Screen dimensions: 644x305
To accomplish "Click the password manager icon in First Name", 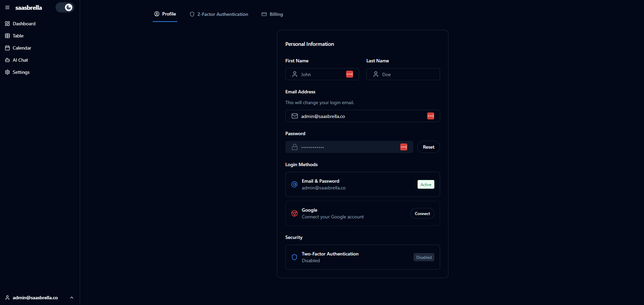I will click(350, 74).
